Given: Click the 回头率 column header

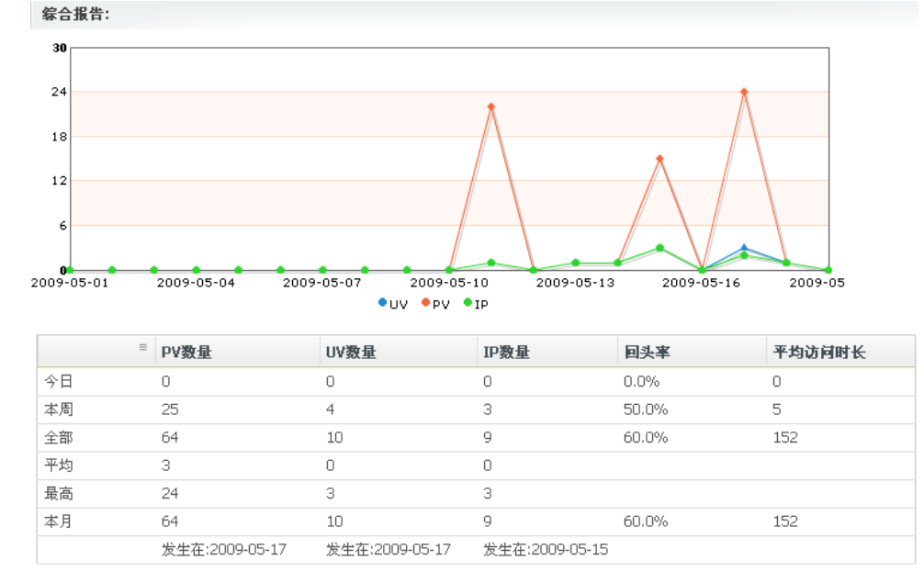Looking at the screenshot, I should (x=647, y=353).
